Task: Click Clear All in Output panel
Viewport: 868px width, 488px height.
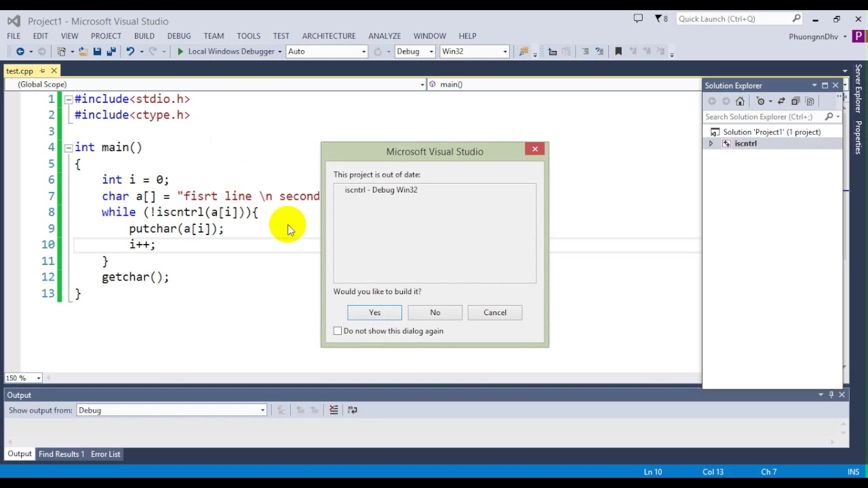Action: (x=334, y=410)
